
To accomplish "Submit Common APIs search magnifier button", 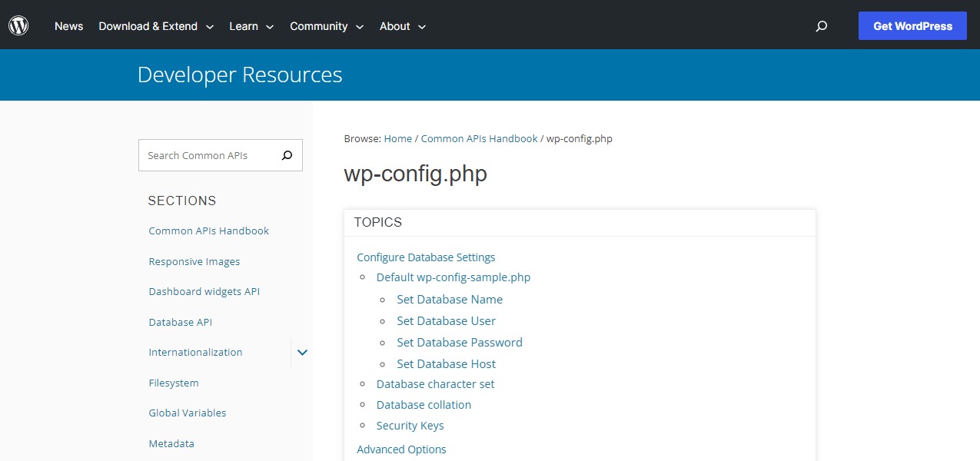I will (x=287, y=155).
